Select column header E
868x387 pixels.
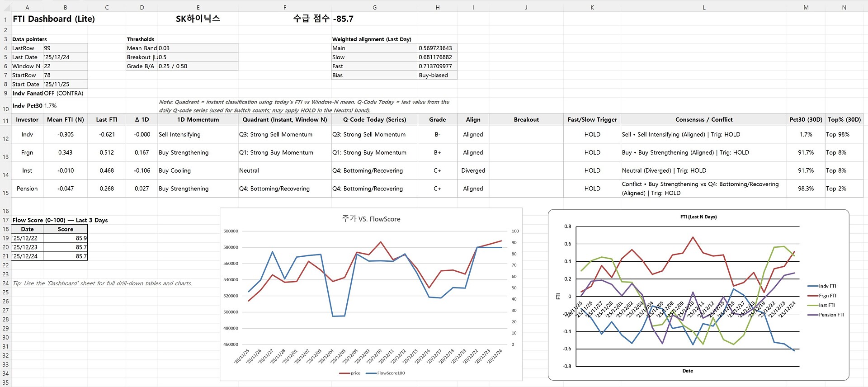[x=198, y=7]
